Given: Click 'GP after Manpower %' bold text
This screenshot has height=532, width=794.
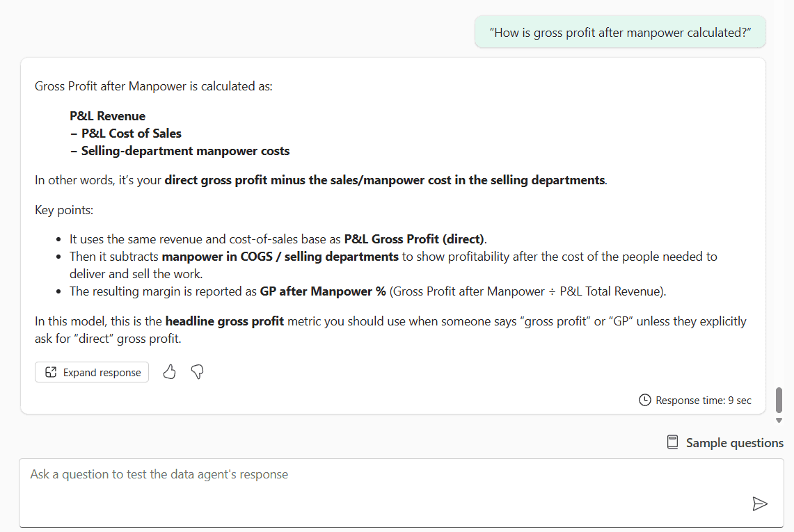Looking at the screenshot, I should pyautogui.click(x=323, y=291).
